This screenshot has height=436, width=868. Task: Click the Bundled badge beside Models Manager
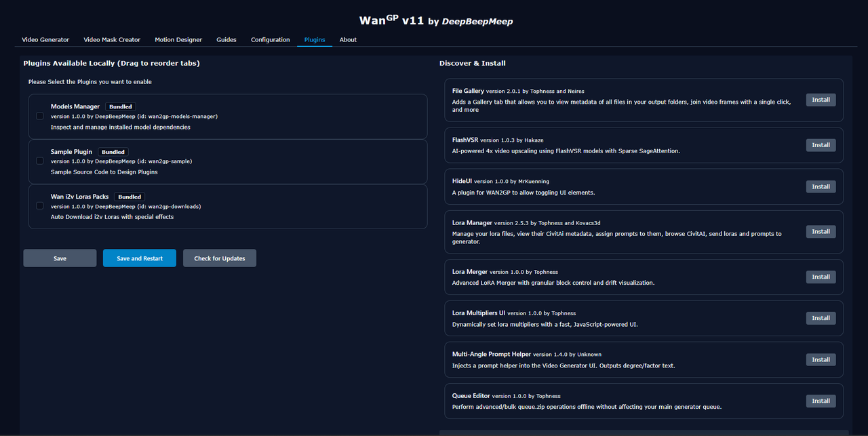(x=120, y=106)
